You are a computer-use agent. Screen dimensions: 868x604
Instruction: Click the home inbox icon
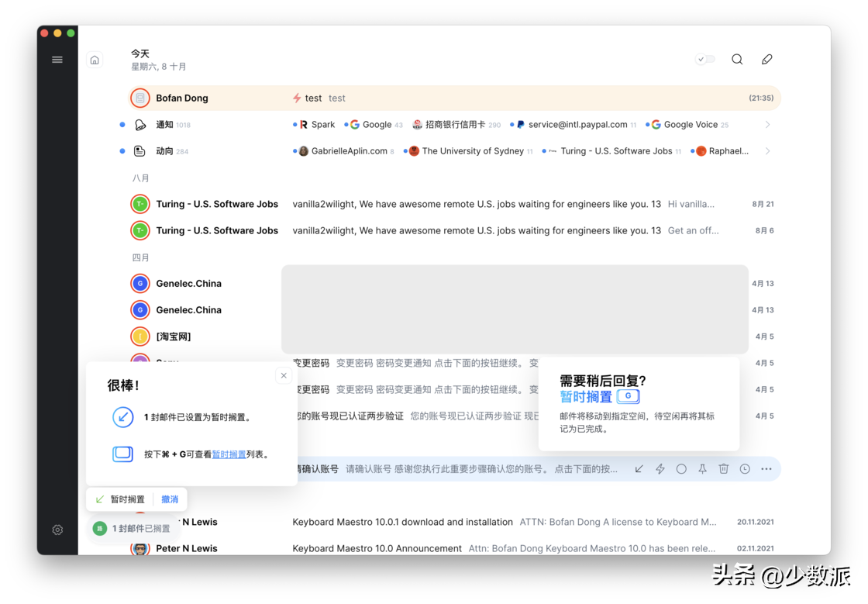tap(95, 60)
